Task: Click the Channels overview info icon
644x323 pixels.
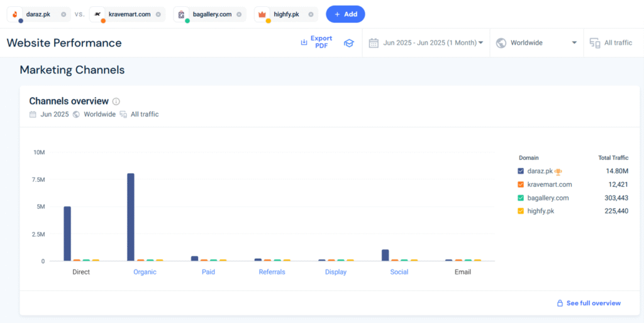Action: click(x=116, y=101)
